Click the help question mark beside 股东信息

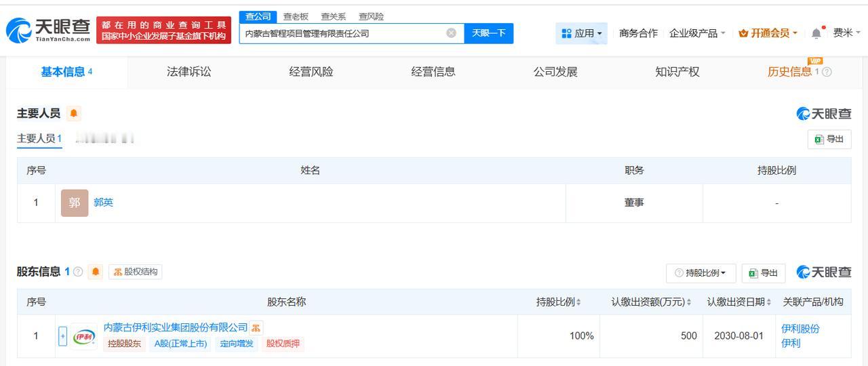[x=78, y=272]
